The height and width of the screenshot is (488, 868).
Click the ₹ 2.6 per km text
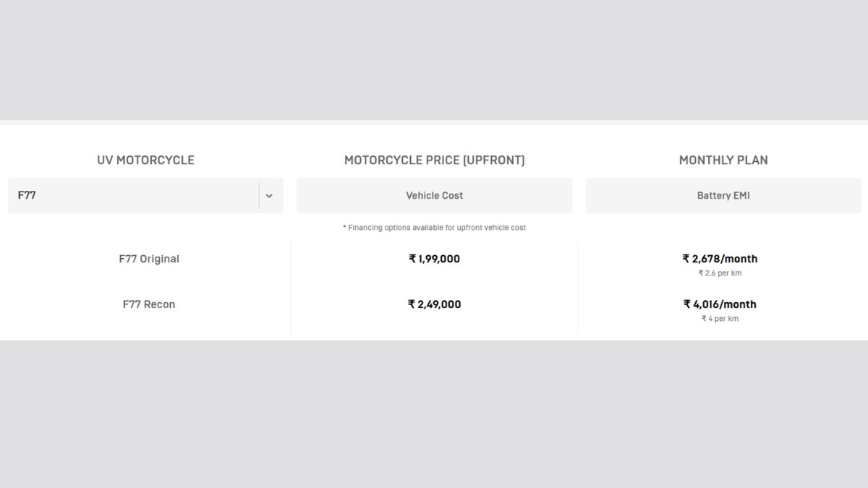click(720, 273)
